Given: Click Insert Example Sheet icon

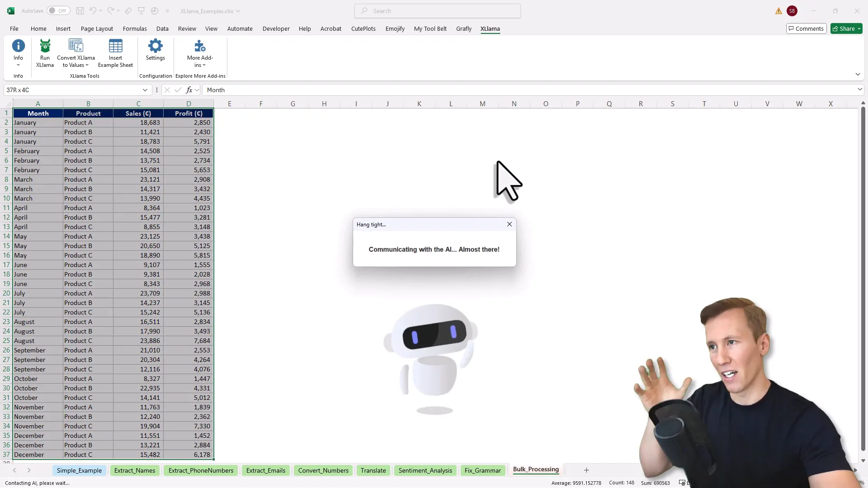Looking at the screenshot, I should click(115, 46).
